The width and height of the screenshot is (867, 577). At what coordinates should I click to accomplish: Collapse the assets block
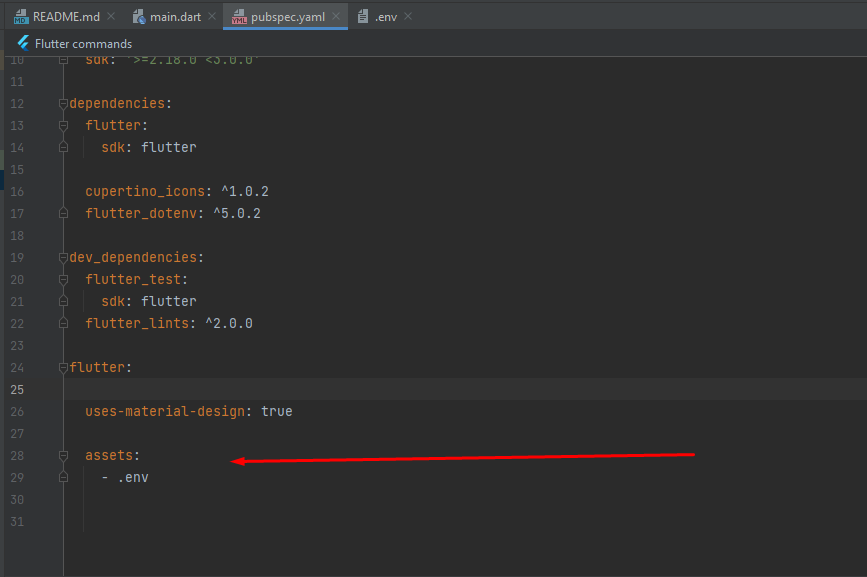(62, 455)
